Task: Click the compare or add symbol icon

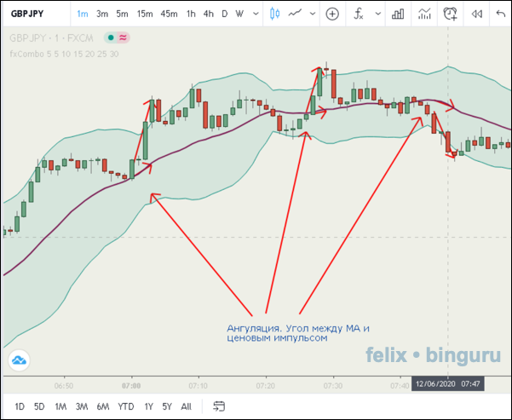Action: click(x=332, y=14)
